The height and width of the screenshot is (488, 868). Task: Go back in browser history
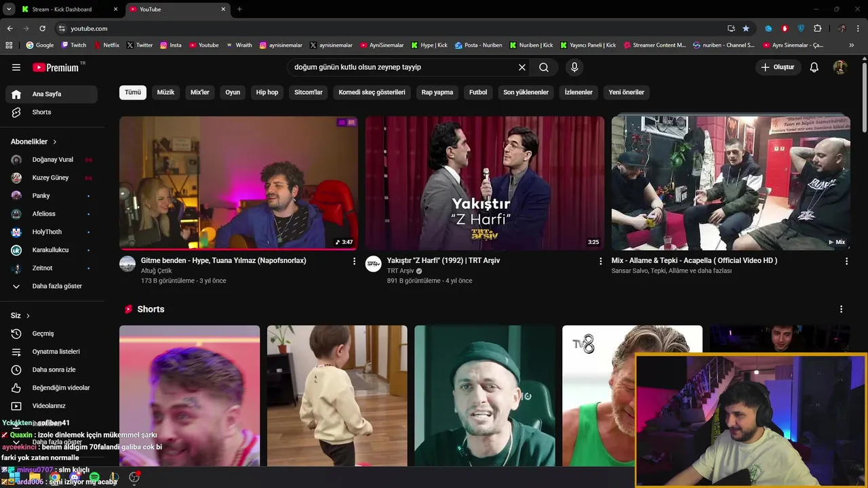click(9, 28)
